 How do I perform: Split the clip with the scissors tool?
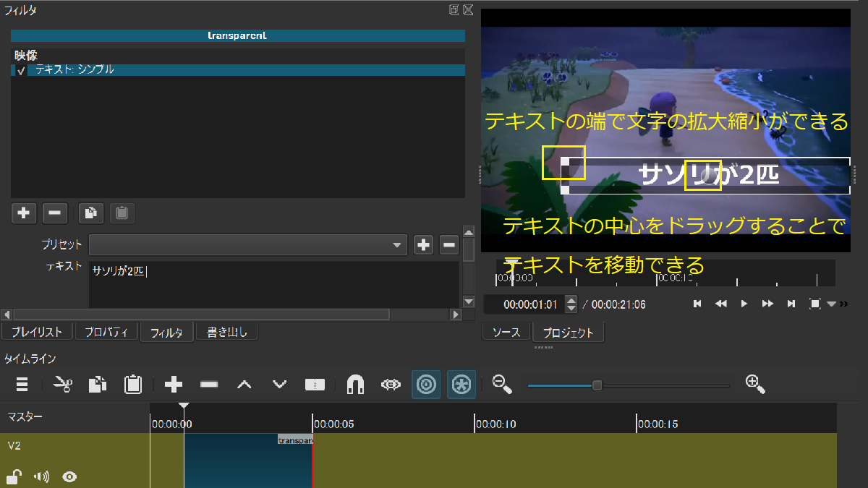63,385
